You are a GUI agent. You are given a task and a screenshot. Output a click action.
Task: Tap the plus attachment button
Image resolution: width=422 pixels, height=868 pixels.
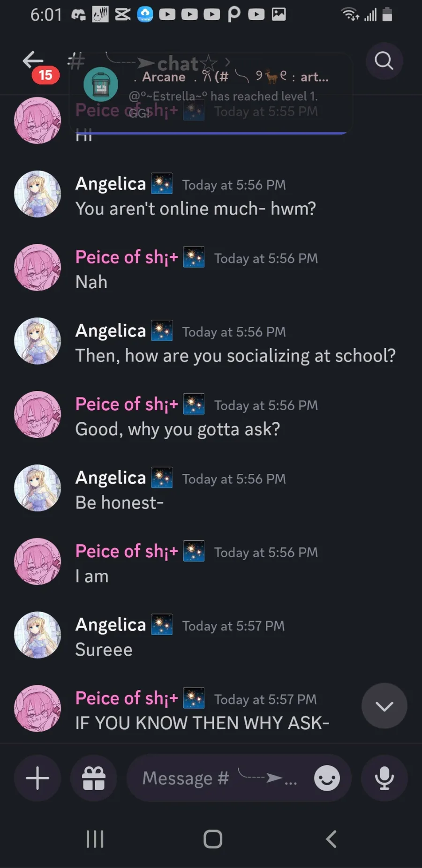coord(38,778)
